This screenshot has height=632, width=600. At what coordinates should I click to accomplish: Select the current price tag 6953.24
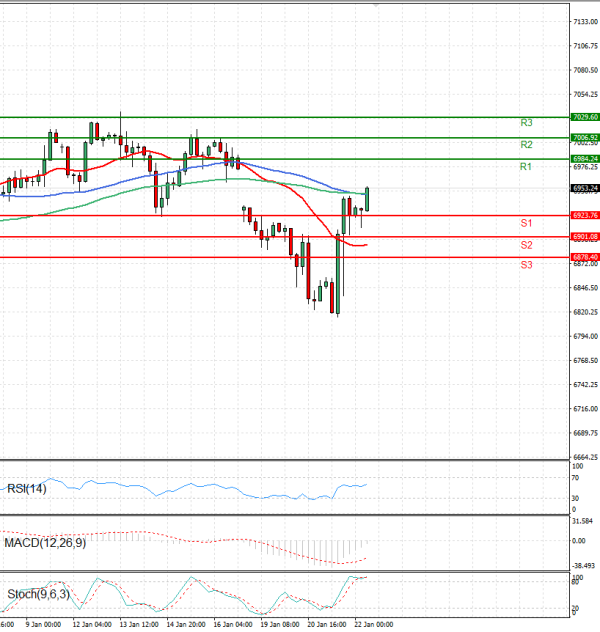coord(585,188)
